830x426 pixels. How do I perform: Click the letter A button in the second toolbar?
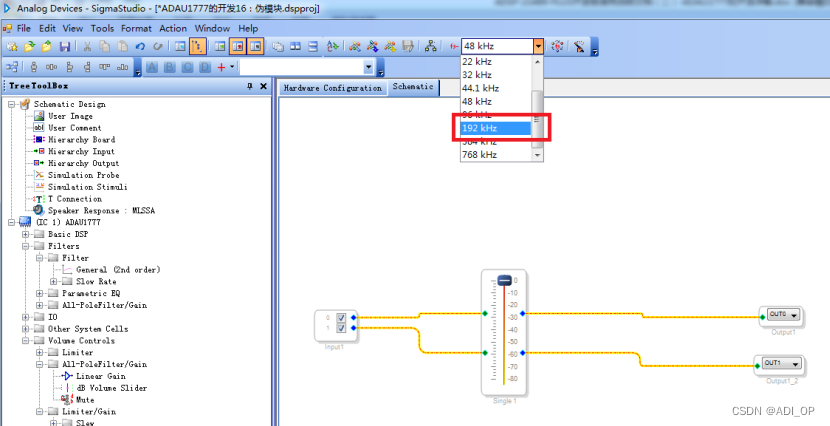152,67
